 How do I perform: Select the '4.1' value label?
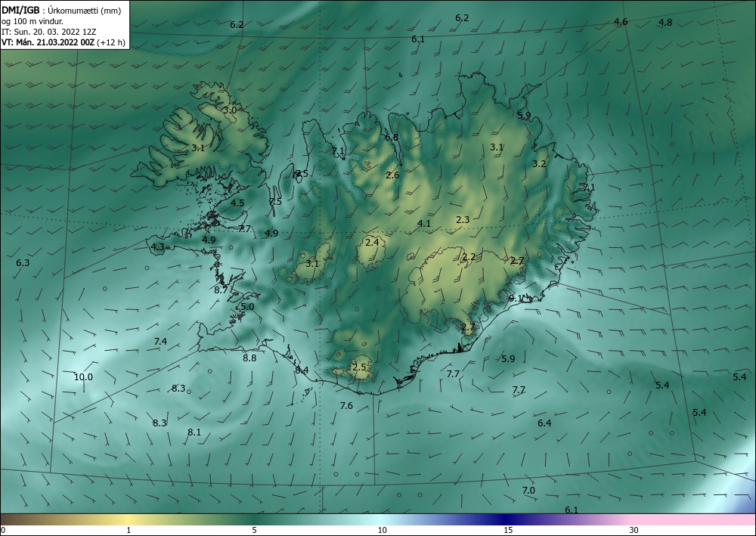point(424,223)
